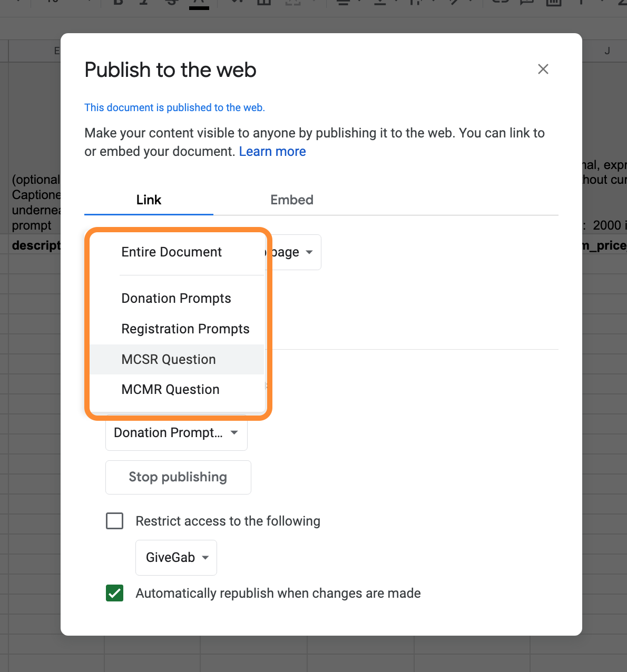Open the text color picker in the toolbar

tap(199, 3)
